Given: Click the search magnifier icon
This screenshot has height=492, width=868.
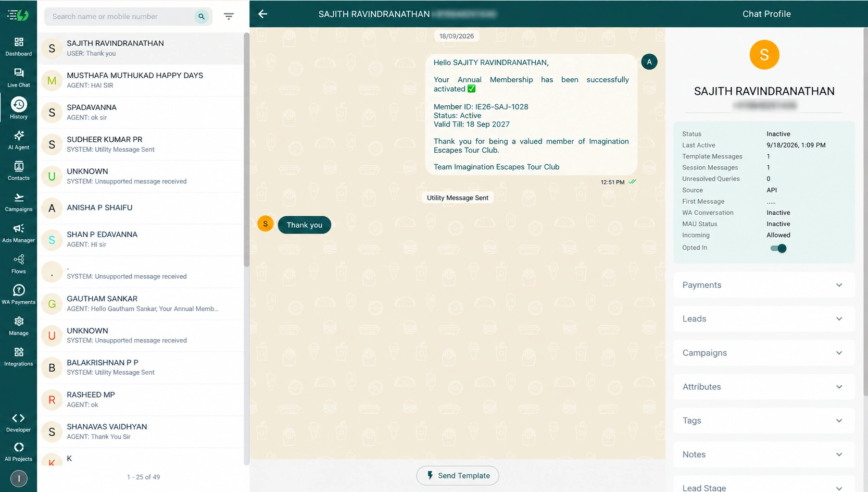Looking at the screenshot, I should click(202, 17).
